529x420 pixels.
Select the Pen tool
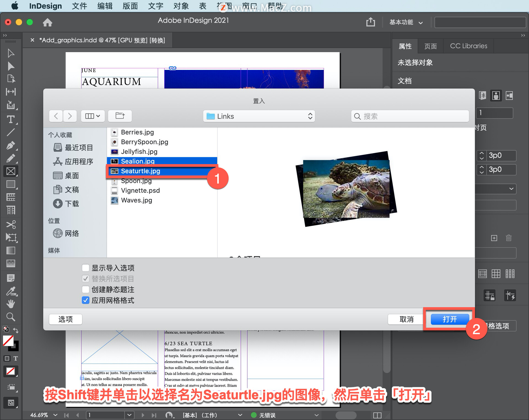tap(11, 145)
